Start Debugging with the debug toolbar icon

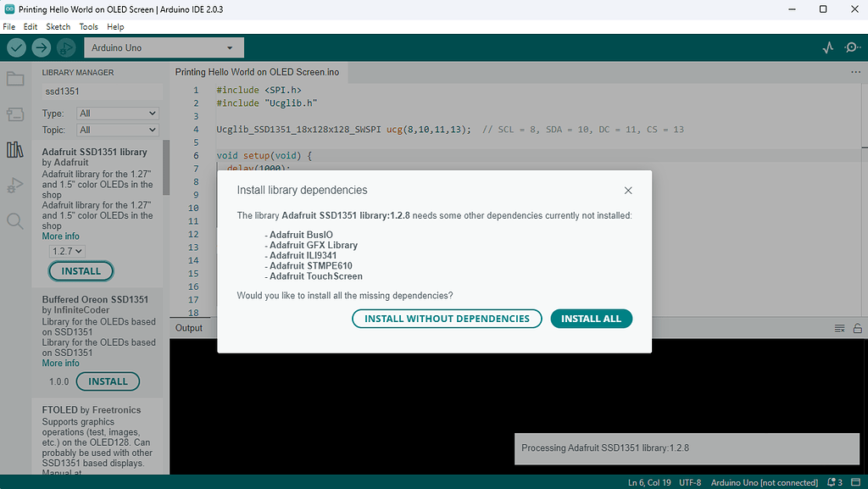66,48
